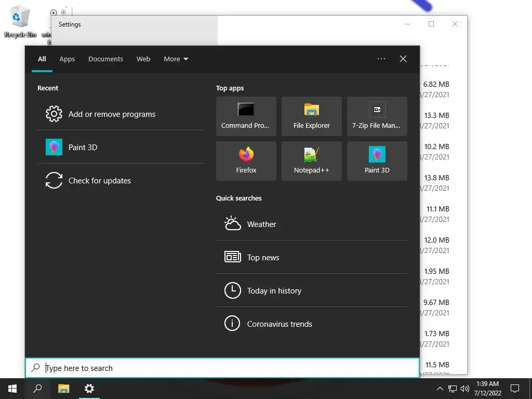
Task: Switch to the All search tab
Action: pos(42,59)
